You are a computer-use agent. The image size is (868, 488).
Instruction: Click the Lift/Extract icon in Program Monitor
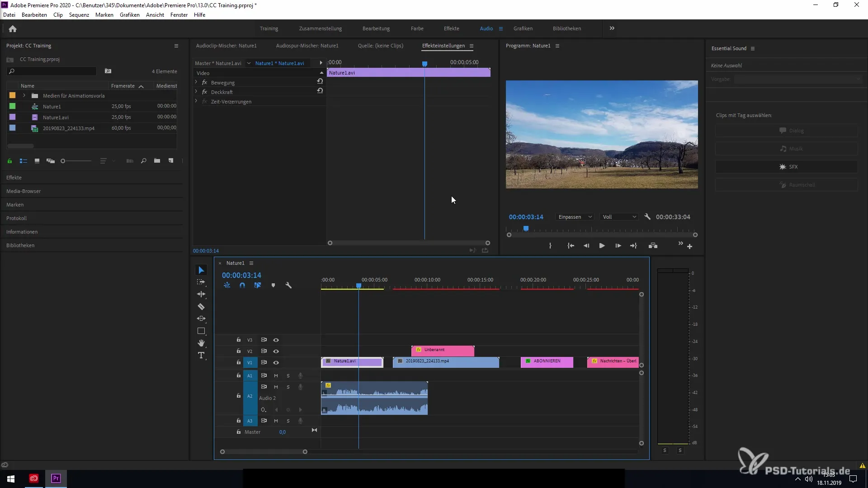(653, 246)
